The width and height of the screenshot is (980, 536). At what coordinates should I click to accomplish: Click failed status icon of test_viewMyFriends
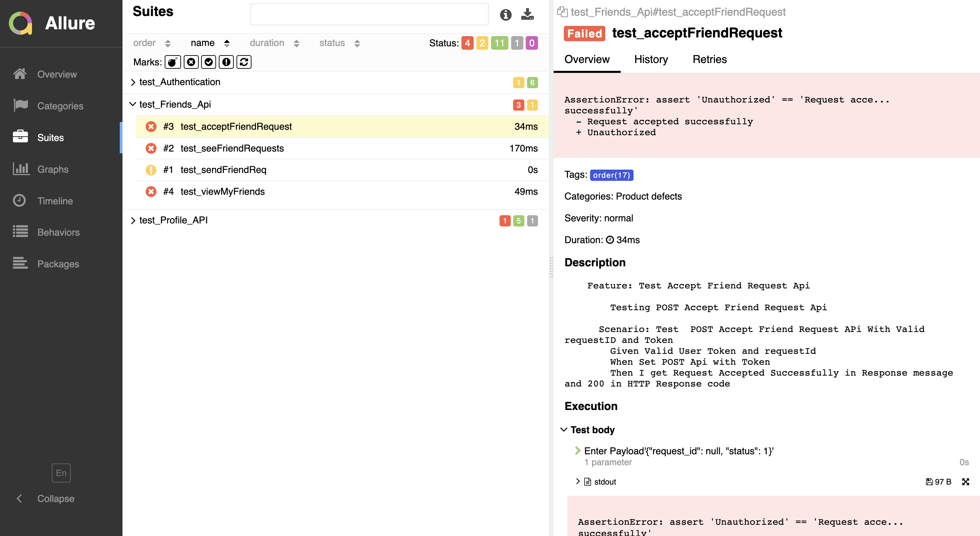tap(151, 191)
